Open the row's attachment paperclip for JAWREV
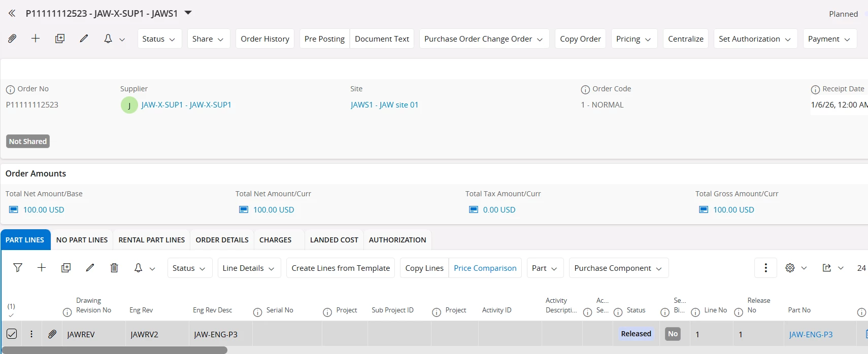868x354 pixels. click(52, 334)
